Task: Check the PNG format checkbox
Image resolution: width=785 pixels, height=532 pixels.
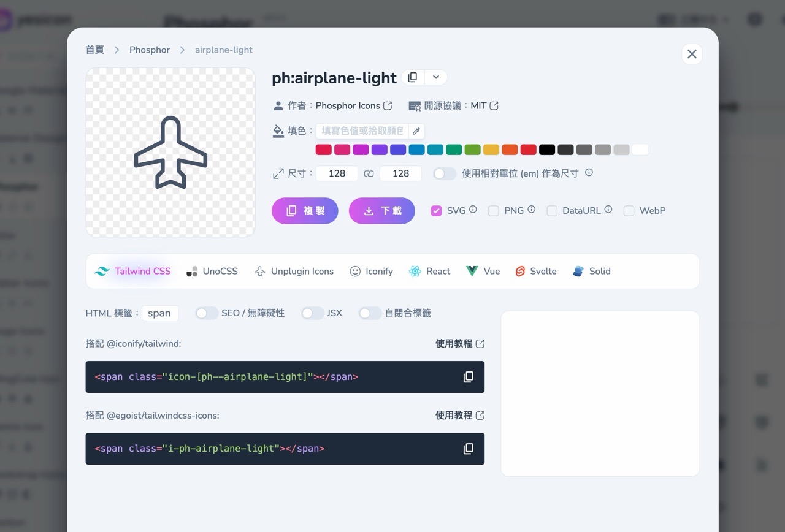Action: point(494,211)
